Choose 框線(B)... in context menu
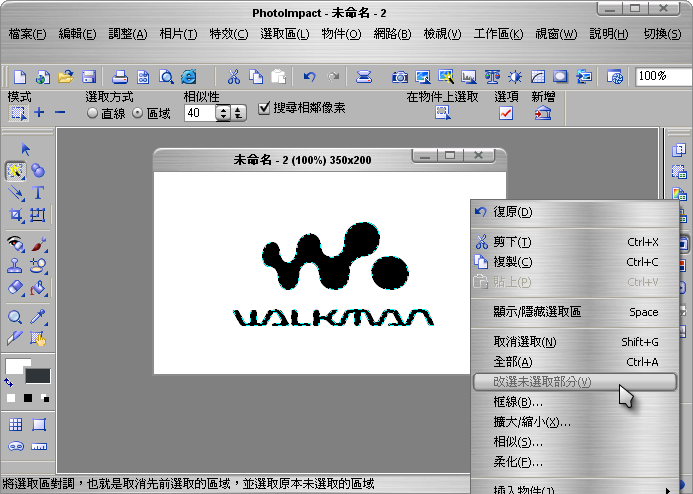The image size is (693, 494). [575, 402]
